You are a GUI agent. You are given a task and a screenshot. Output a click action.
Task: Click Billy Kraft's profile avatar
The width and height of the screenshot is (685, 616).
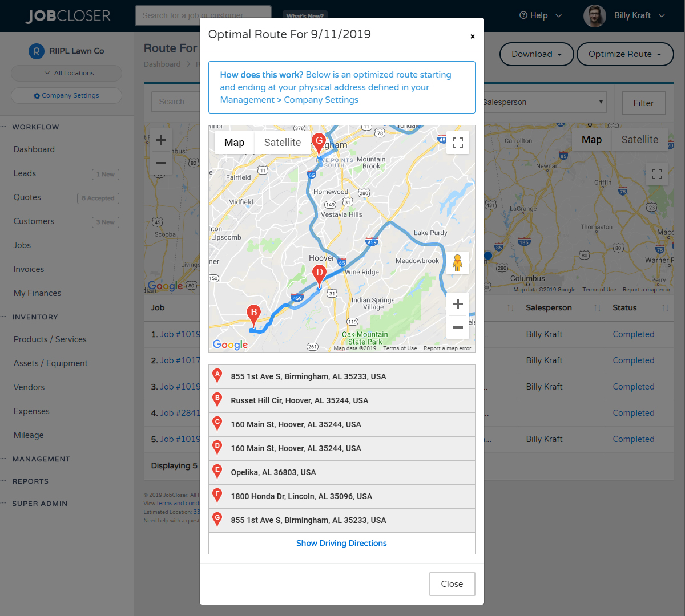[x=594, y=15]
